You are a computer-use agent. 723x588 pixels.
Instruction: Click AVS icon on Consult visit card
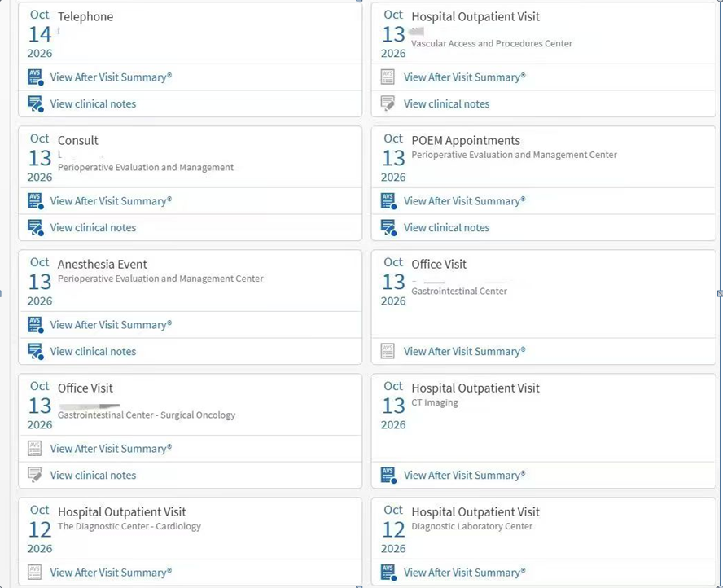(36, 201)
